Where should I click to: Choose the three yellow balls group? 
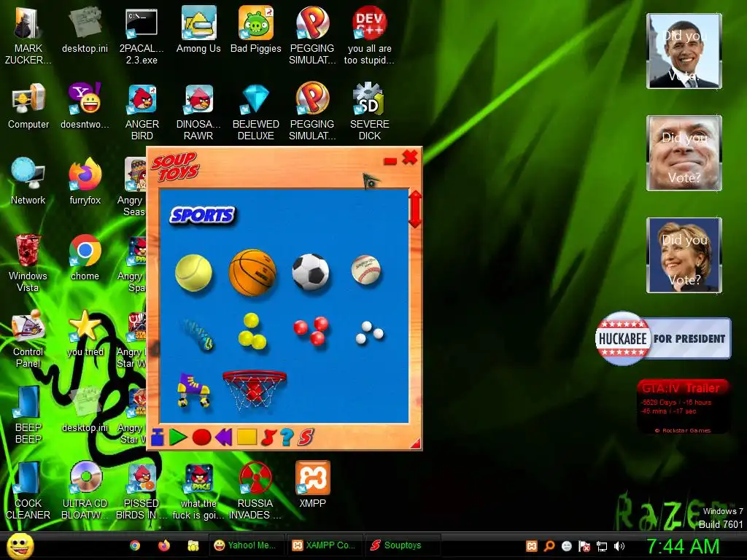[252, 331]
